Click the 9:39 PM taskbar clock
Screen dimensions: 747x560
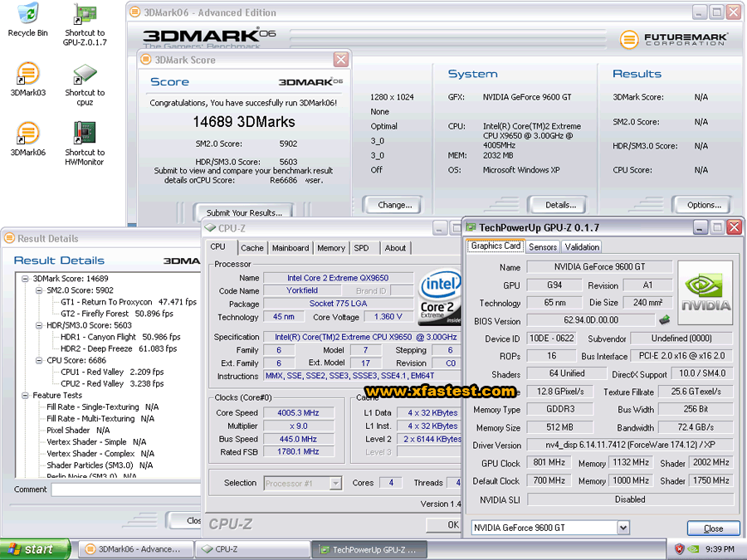tap(720, 549)
